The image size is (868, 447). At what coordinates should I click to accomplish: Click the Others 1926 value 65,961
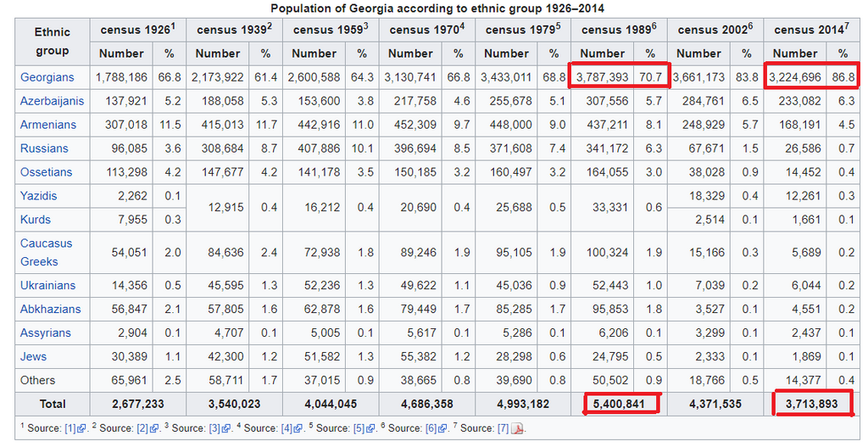[130, 381]
